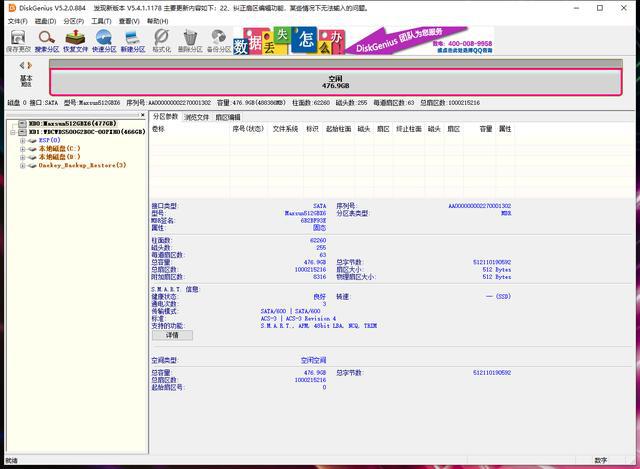Image resolution: width=640 pixels, height=469 pixels.
Task: Click the 就绪 status bar text
Action: [11, 460]
